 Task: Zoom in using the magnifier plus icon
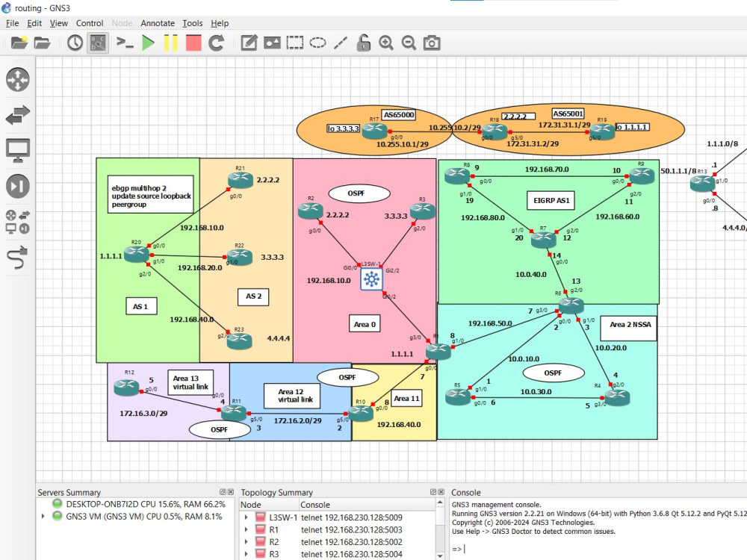[x=385, y=43]
